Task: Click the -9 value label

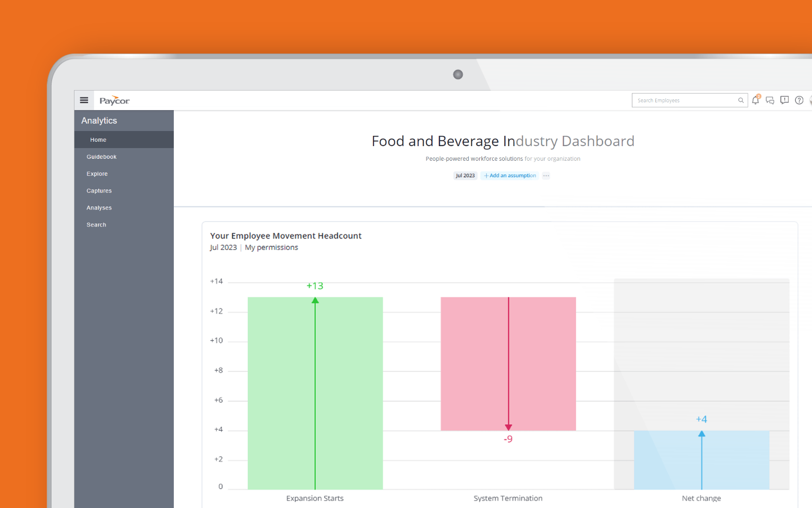Action: [x=508, y=439]
